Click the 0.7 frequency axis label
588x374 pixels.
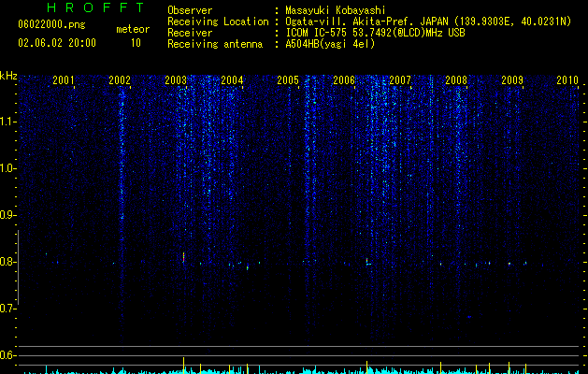pos(7,309)
